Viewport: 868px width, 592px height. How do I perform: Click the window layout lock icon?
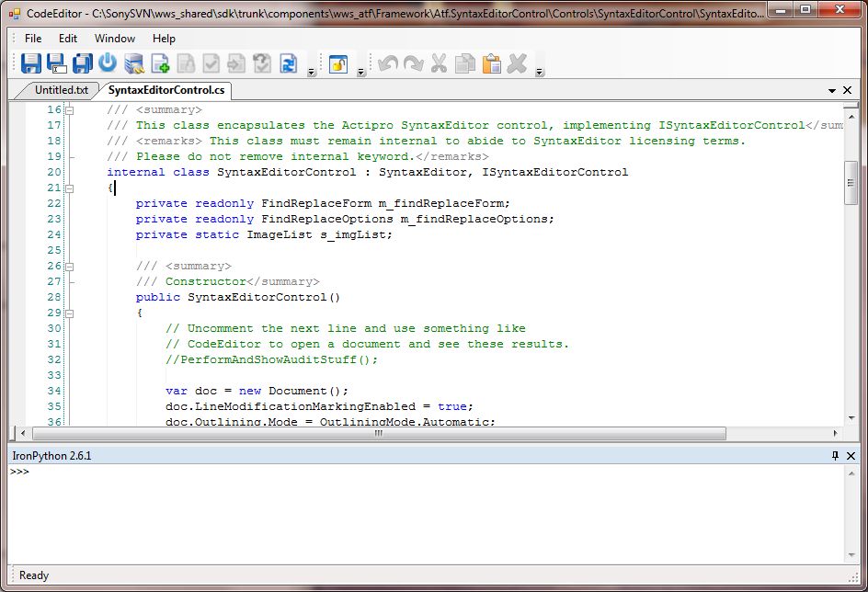[338, 64]
